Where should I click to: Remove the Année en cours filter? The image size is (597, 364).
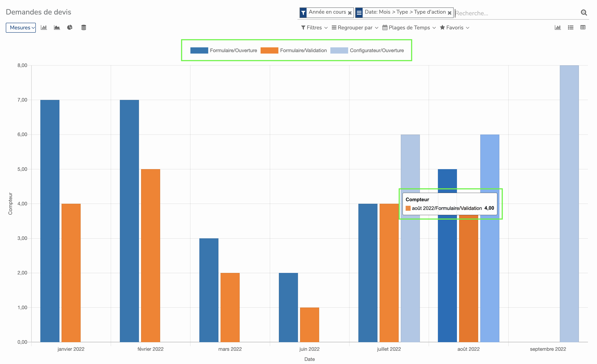tap(350, 13)
